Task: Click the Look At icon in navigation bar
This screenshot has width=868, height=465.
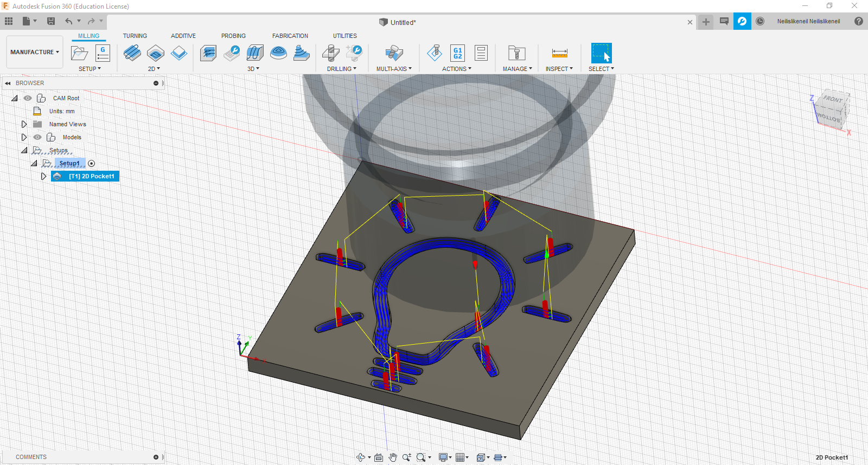Action: coord(379,457)
